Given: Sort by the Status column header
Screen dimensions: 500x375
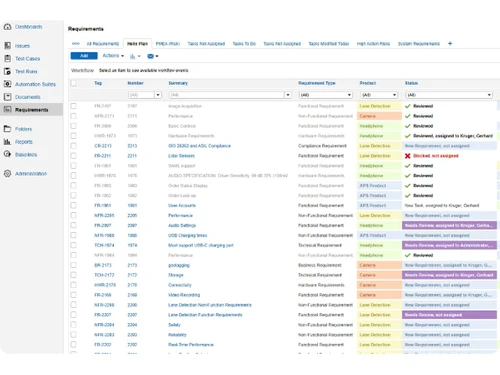Looking at the screenshot, I should pos(411,83).
